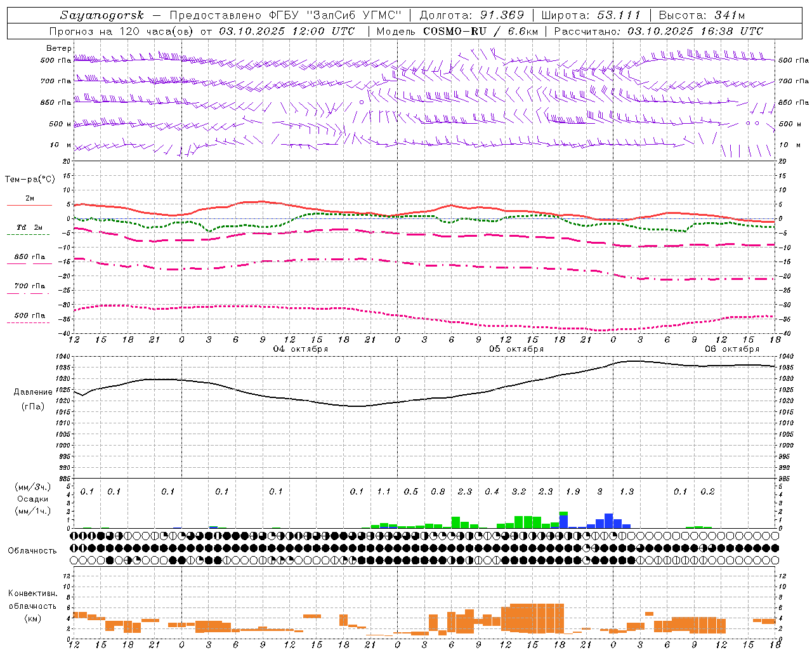Click the Давление panel label
The image size is (812, 650).
pos(33,392)
